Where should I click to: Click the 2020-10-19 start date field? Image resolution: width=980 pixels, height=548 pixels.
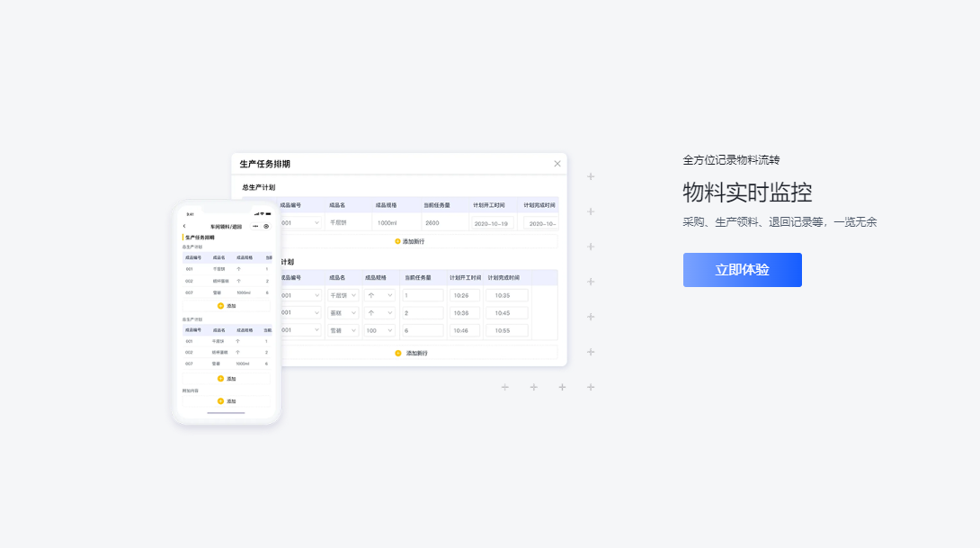pyautogui.click(x=492, y=223)
